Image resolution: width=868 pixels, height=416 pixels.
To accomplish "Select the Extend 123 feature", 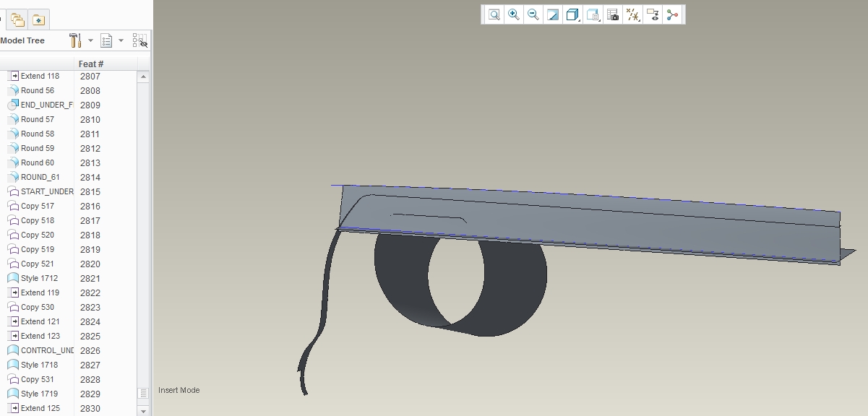I will [x=40, y=336].
